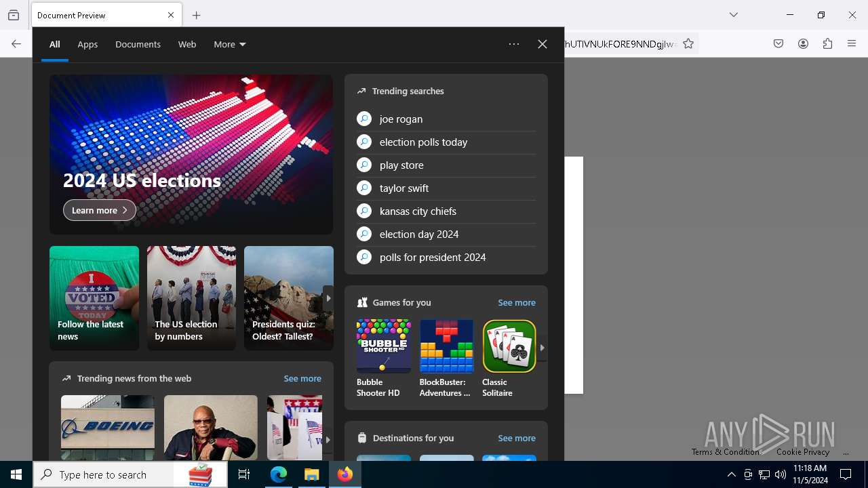Search trending term kansas city chiefs
868x488 pixels.
[x=446, y=211]
